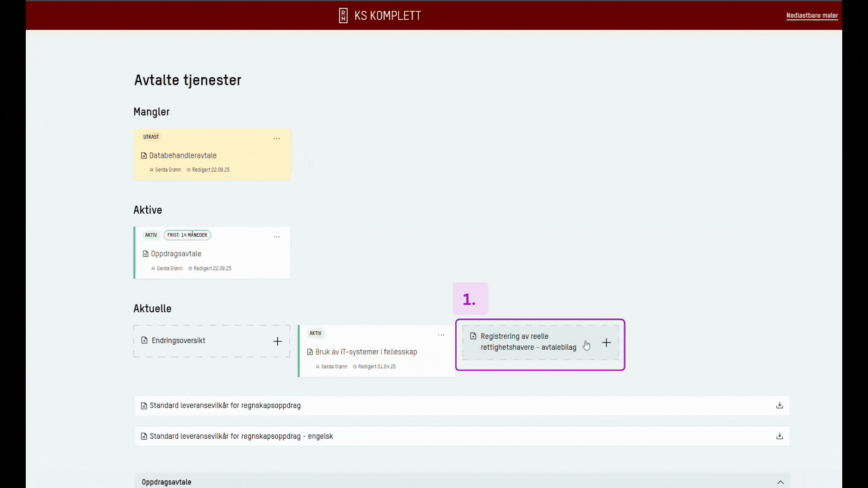Viewport: 868px width, 488px height.
Task: Download the engelsk leveransevilkår document
Action: [779, 436]
